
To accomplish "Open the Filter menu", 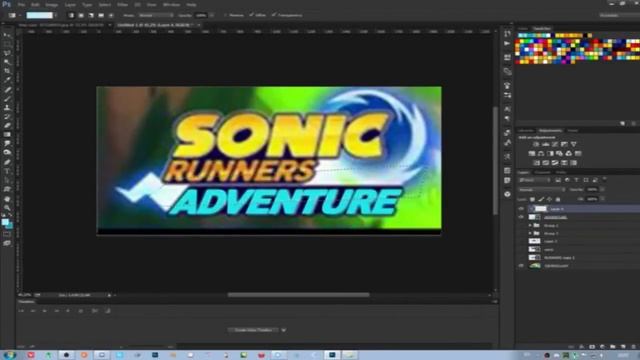I will (x=122, y=4).
